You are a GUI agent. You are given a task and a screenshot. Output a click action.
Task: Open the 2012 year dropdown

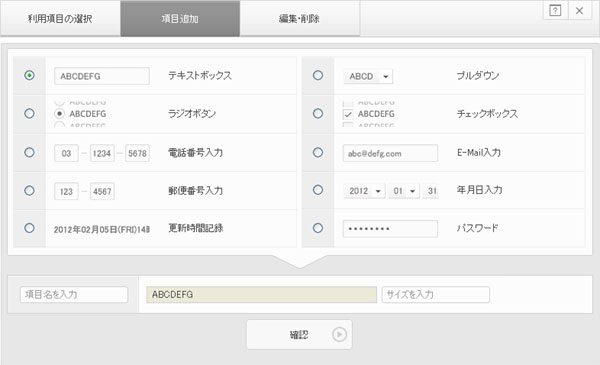click(364, 191)
